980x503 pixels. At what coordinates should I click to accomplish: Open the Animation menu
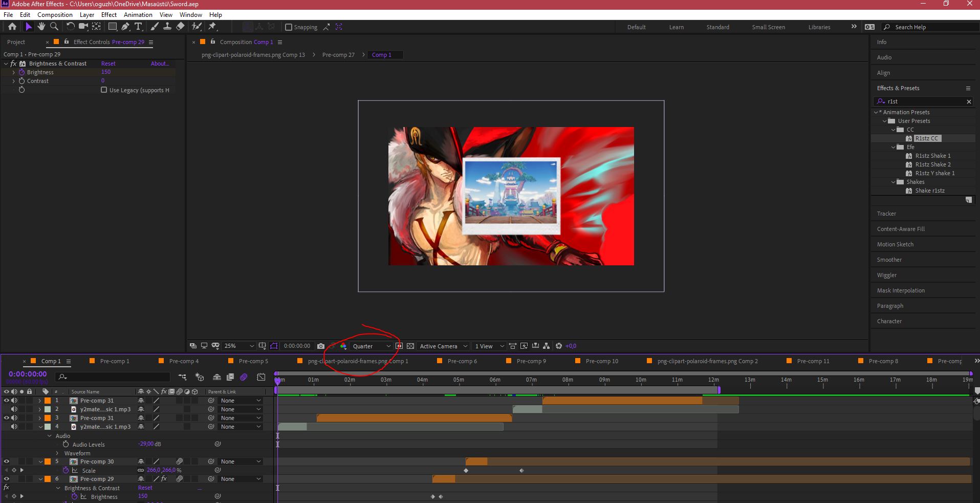pyautogui.click(x=138, y=15)
